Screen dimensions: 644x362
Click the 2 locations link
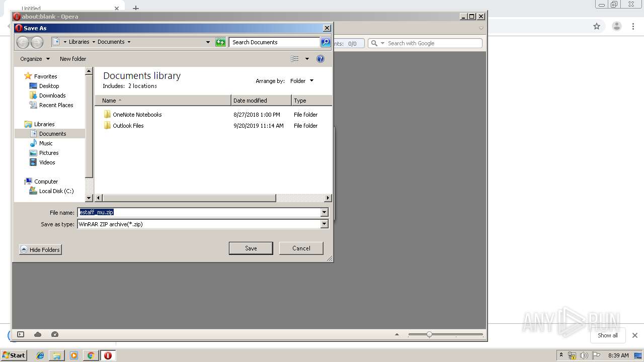point(142,86)
